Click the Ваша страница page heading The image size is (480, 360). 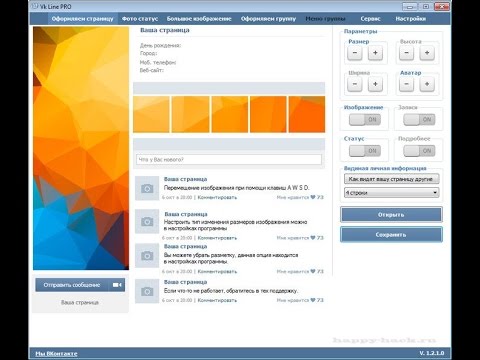click(165, 30)
